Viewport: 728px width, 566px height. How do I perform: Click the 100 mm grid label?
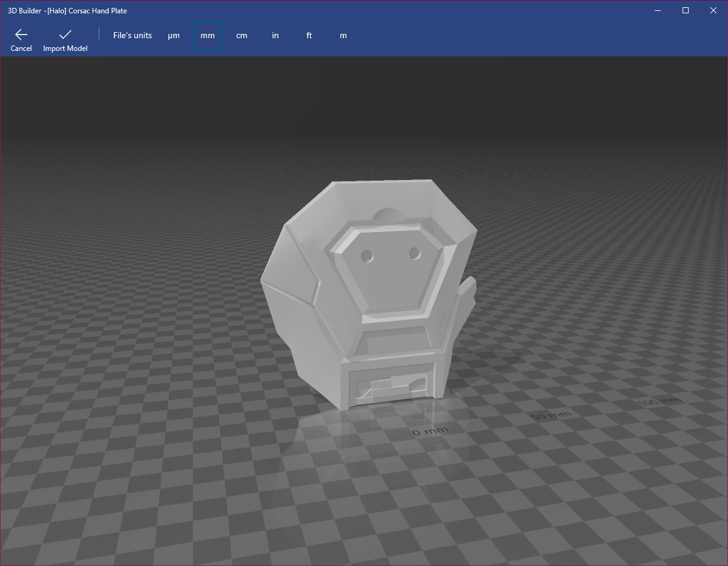tap(659, 401)
